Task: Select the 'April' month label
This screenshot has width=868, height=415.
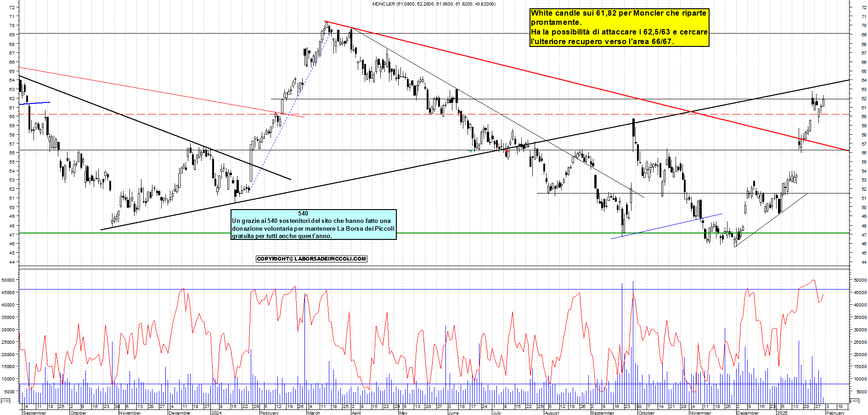Action: point(356,413)
